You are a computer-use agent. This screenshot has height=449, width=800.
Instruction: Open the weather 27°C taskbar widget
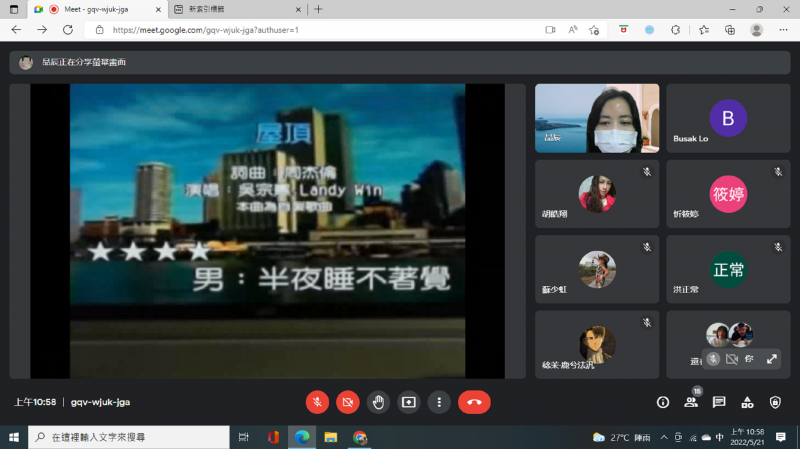pyautogui.click(x=621, y=437)
